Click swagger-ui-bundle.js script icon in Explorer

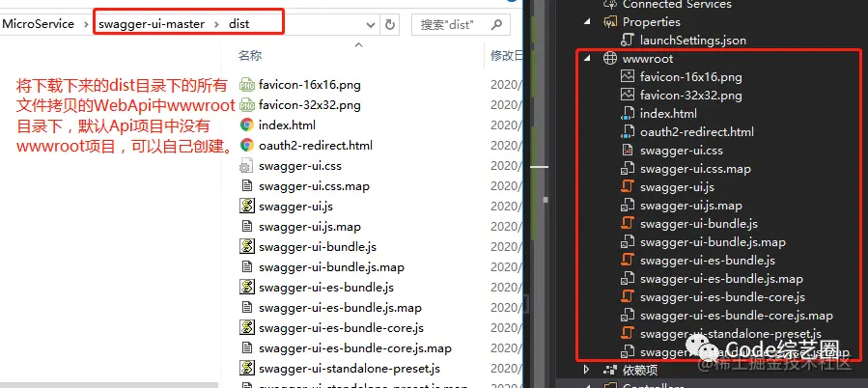247,247
